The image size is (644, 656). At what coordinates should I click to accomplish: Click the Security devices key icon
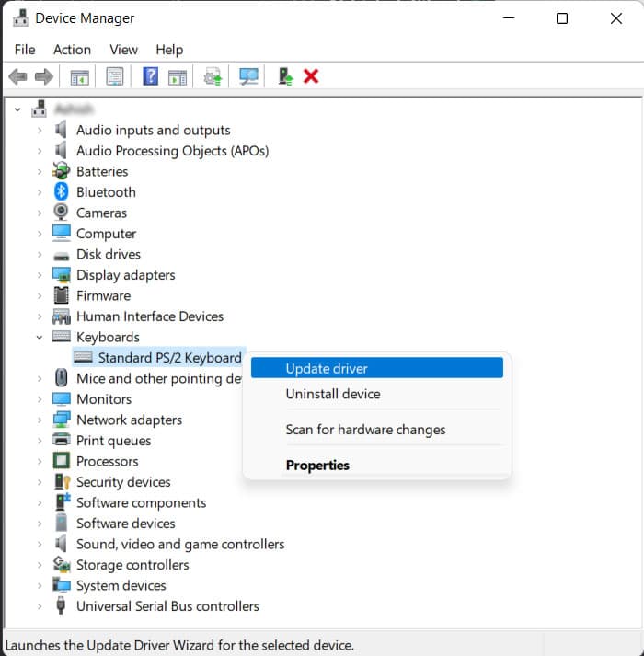point(63,481)
